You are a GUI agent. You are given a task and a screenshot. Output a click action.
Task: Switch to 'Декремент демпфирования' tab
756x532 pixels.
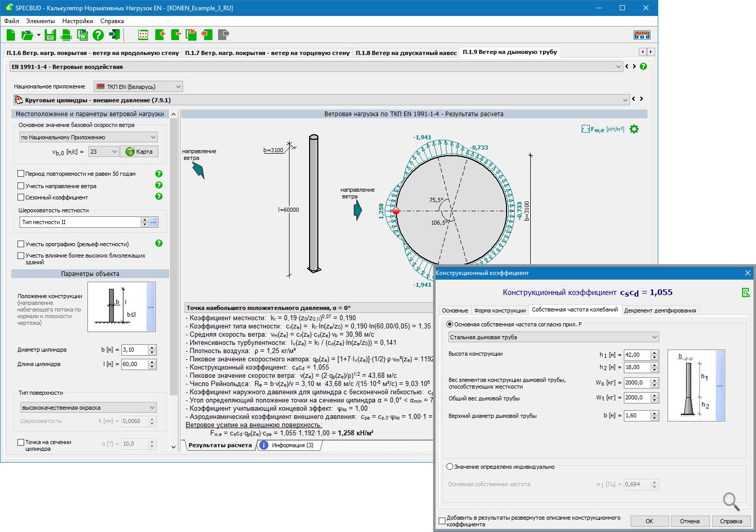pos(660,310)
